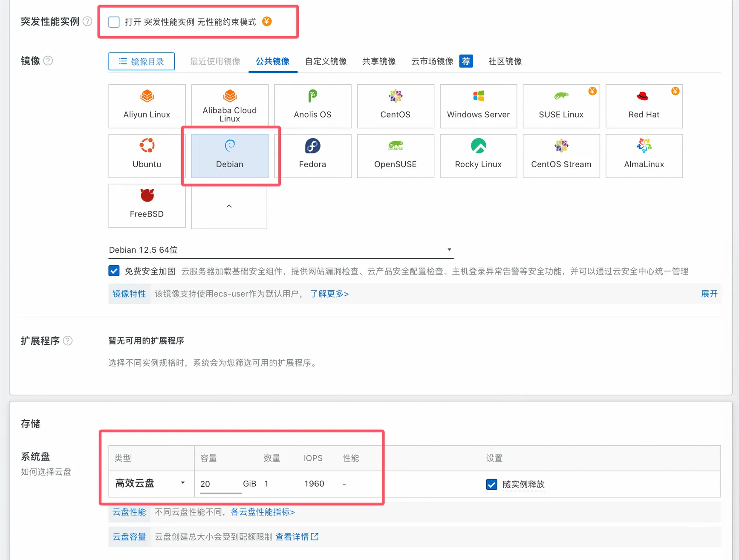Screen dimensions: 739x560
Task: Open the 高效云盘 disk type dropdown
Action: tap(151, 483)
